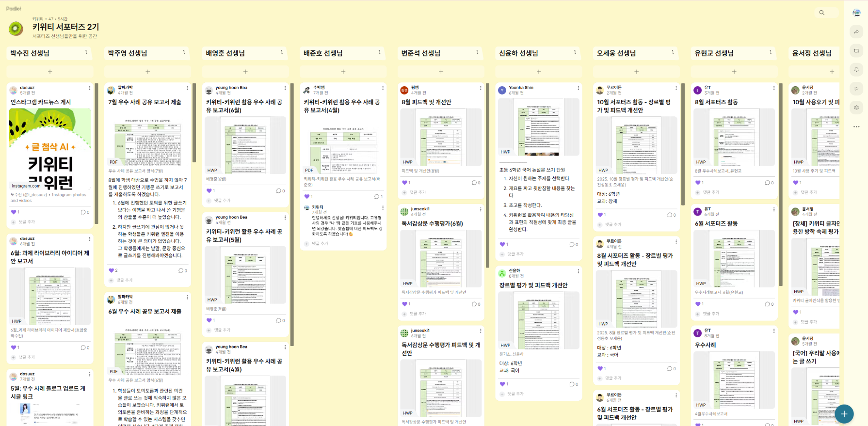Open the Share arrow icon in sidebar
Image resolution: width=868 pixels, height=426 pixels.
[x=856, y=32]
